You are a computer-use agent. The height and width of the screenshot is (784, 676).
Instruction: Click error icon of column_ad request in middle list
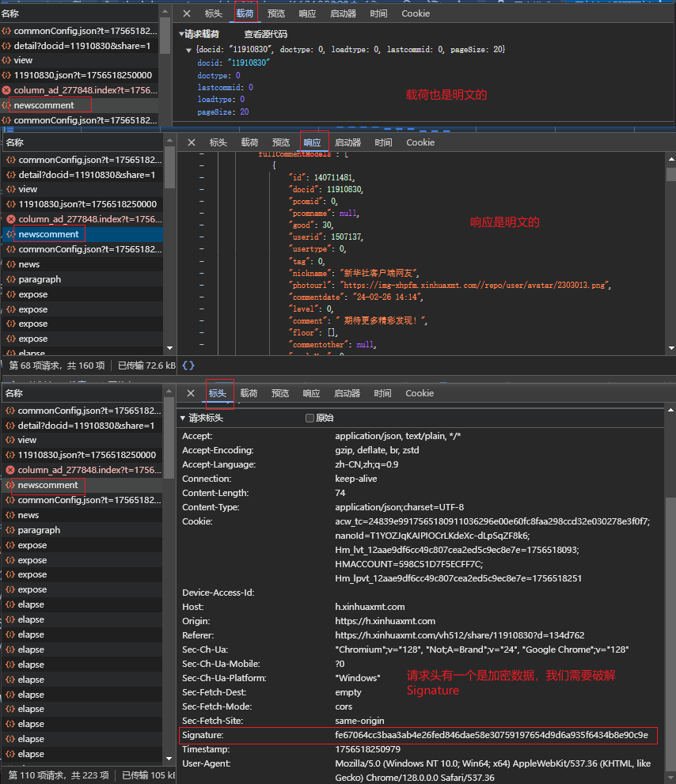pyautogui.click(x=11, y=219)
